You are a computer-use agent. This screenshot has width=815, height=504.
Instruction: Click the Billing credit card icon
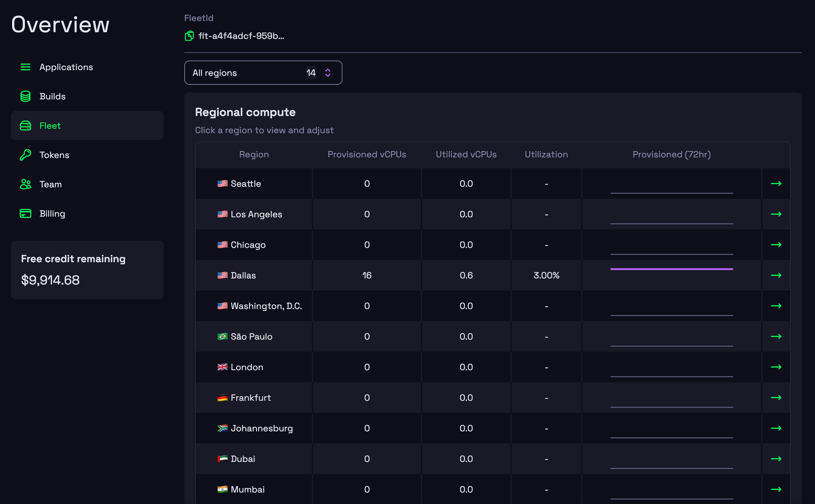click(26, 214)
